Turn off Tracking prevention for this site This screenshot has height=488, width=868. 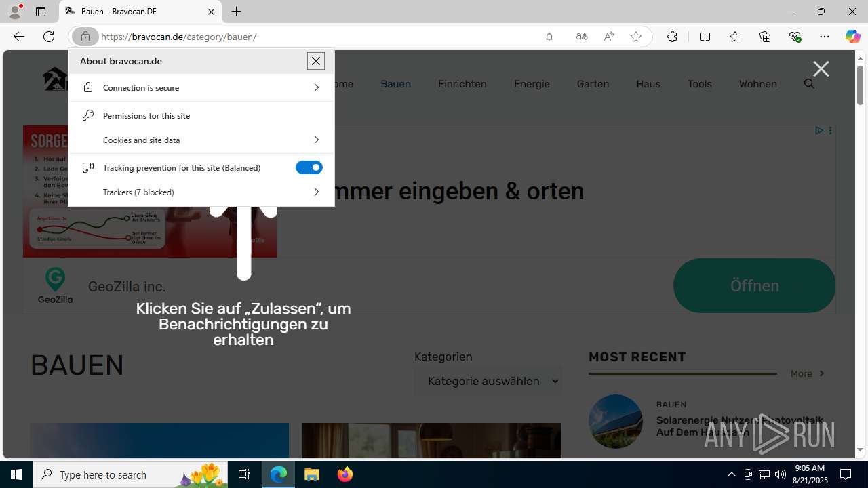309,167
